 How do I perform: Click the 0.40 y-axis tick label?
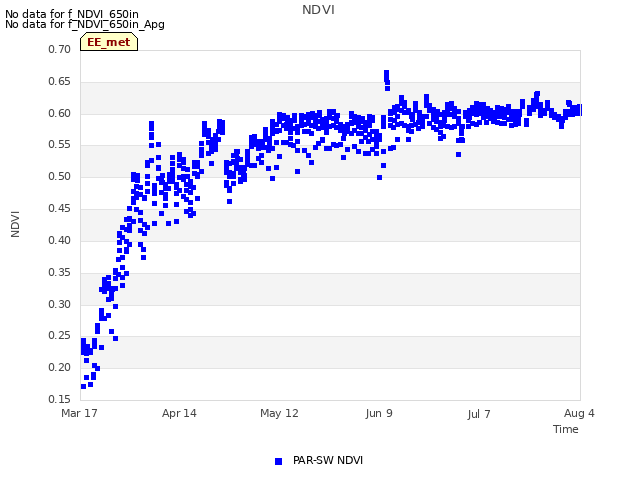pos(60,240)
